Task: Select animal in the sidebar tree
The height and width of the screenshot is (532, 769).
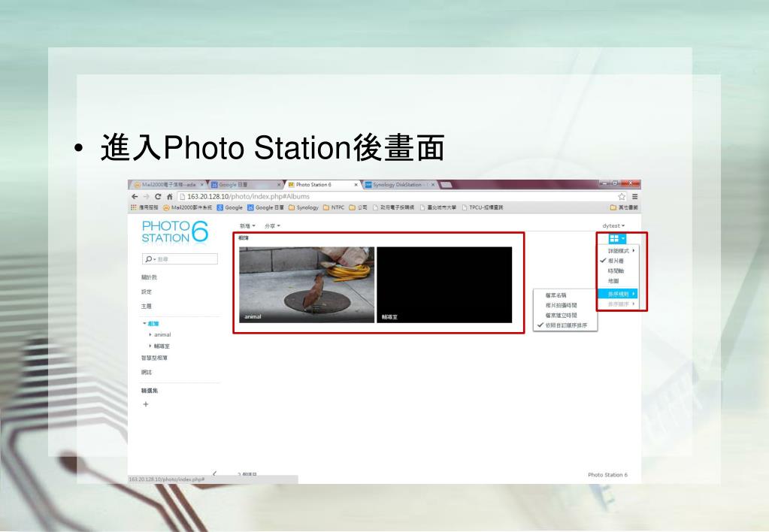Action: pyautogui.click(x=162, y=334)
